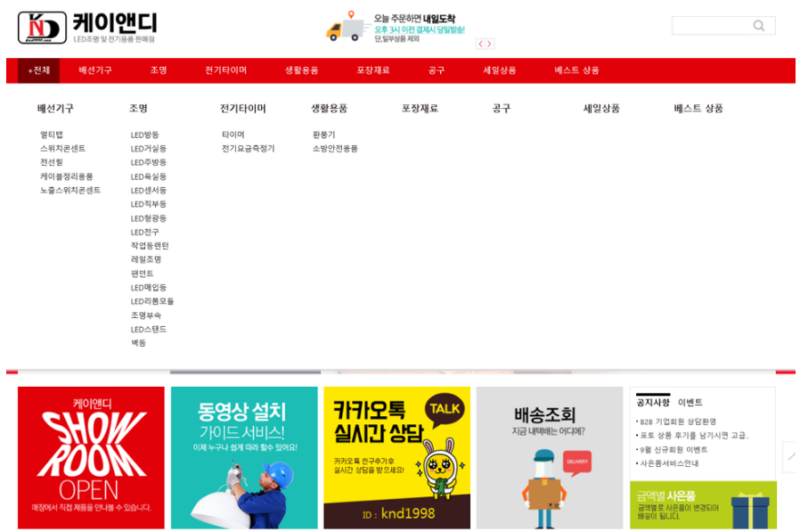Switch to the 이벤트 tab
This screenshot has width=800, height=532.
point(690,403)
